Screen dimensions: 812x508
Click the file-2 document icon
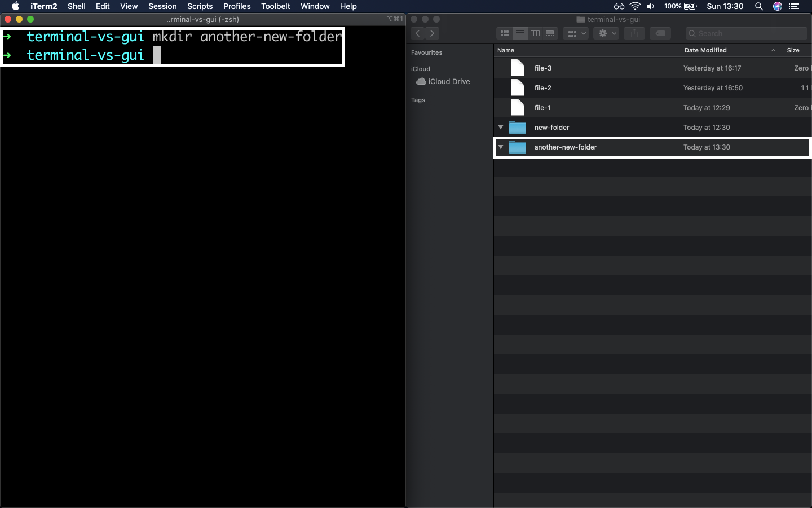click(x=518, y=88)
